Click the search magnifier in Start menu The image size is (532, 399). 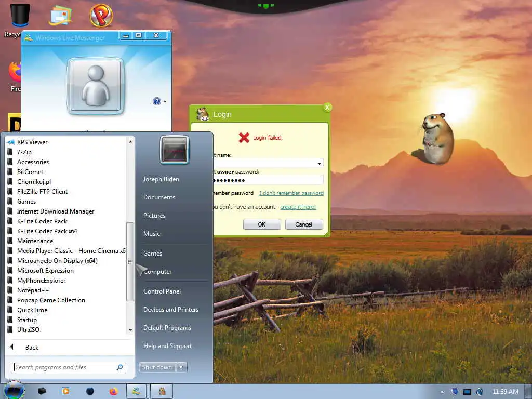tap(120, 367)
